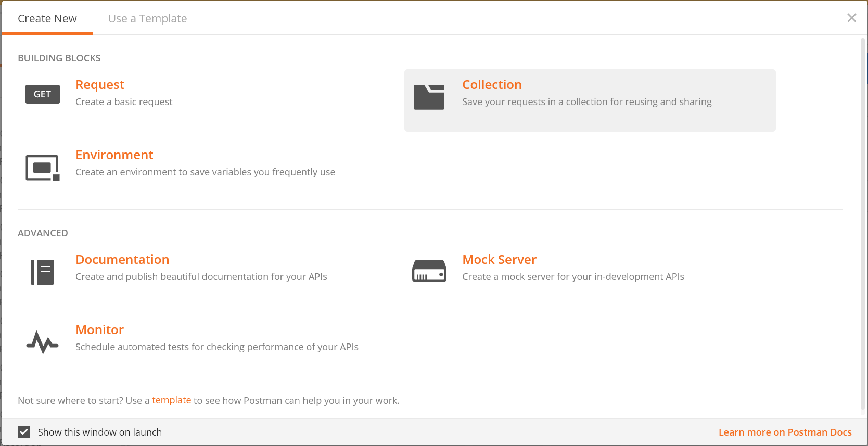Screen dimensions: 868x446
Task: Close the Create New dialog
Action: (852, 18)
